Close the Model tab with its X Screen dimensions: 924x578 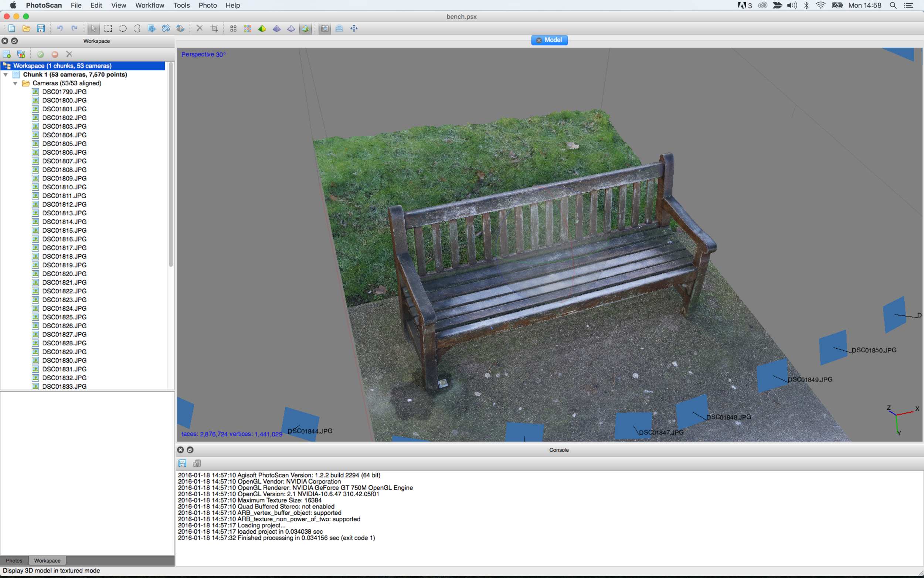pos(539,40)
